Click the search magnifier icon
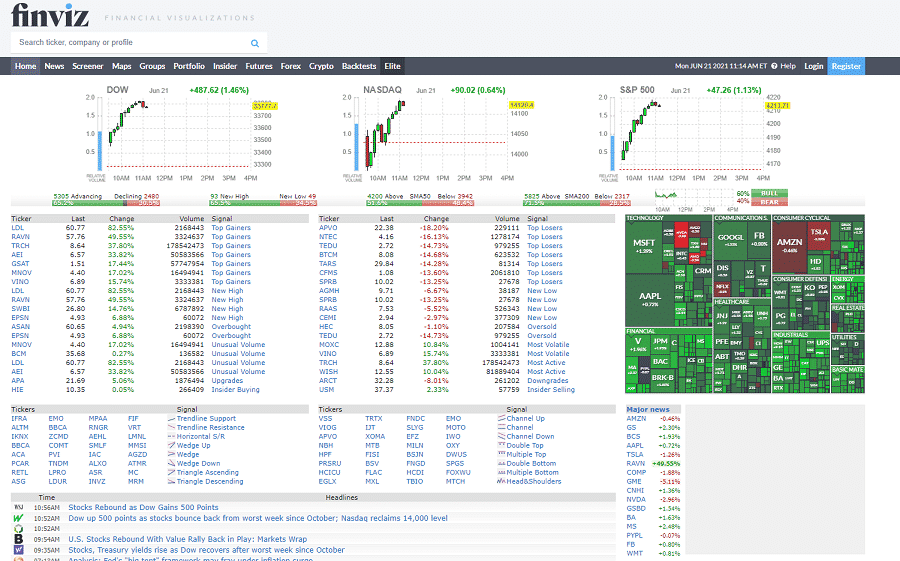 255,43
